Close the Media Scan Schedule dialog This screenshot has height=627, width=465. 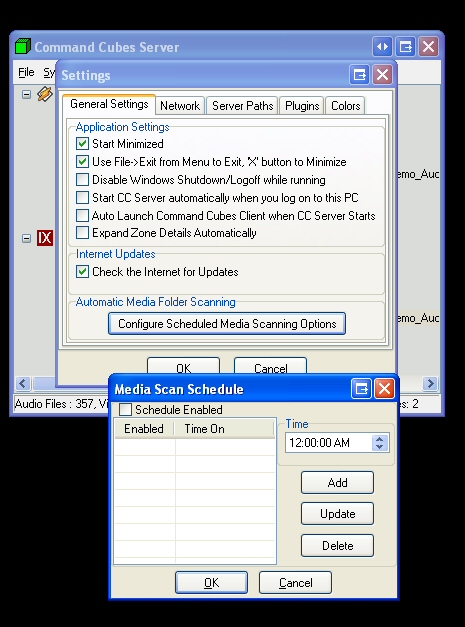[x=385, y=389]
